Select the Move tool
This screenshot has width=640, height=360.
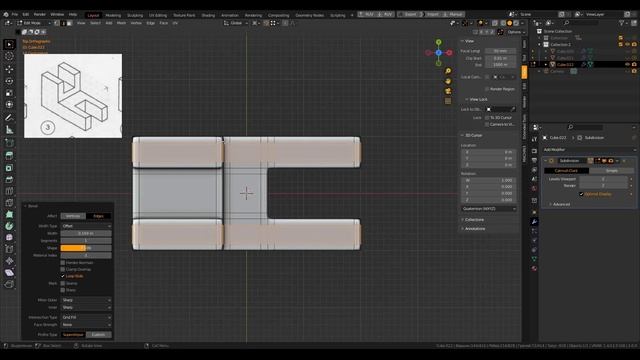(9, 69)
